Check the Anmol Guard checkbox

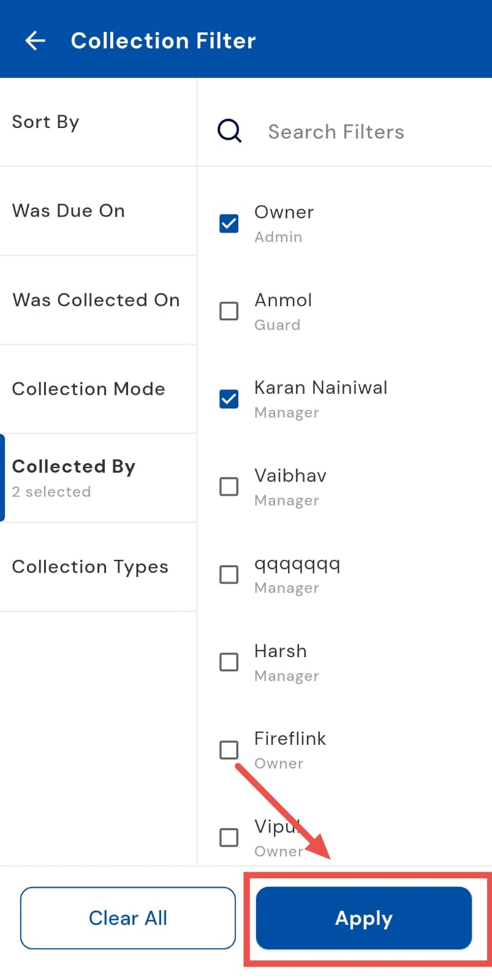click(x=229, y=311)
